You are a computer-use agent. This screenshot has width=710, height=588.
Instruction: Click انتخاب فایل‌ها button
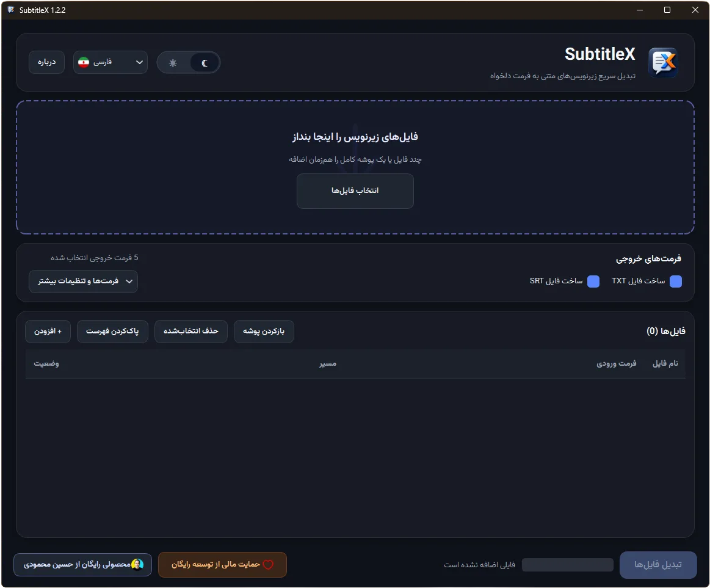tap(355, 191)
